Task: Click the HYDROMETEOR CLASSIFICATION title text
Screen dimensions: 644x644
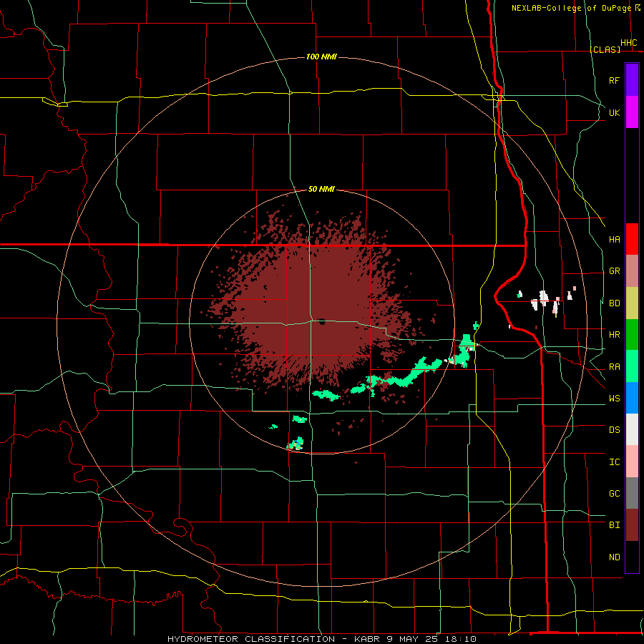Action: pyautogui.click(x=251, y=639)
